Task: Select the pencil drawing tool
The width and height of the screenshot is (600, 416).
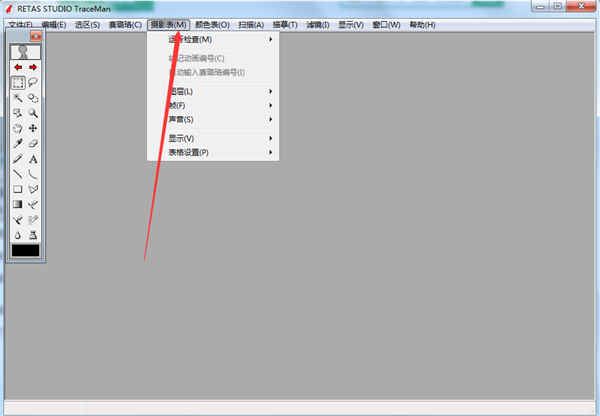Action: 18,159
